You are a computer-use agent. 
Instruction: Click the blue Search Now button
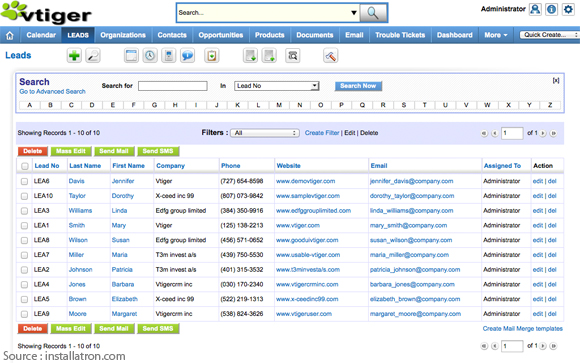(358, 86)
